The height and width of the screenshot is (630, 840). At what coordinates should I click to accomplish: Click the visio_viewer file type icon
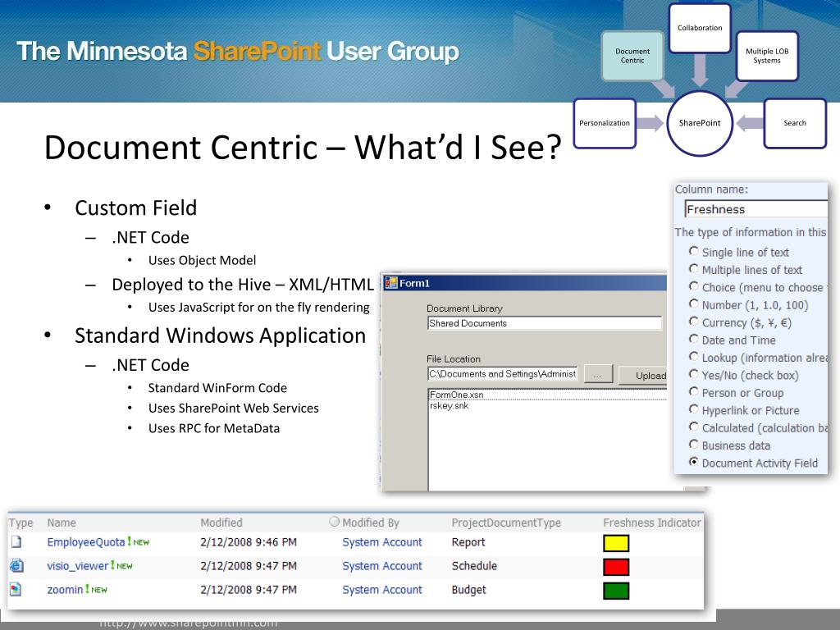[x=16, y=565]
